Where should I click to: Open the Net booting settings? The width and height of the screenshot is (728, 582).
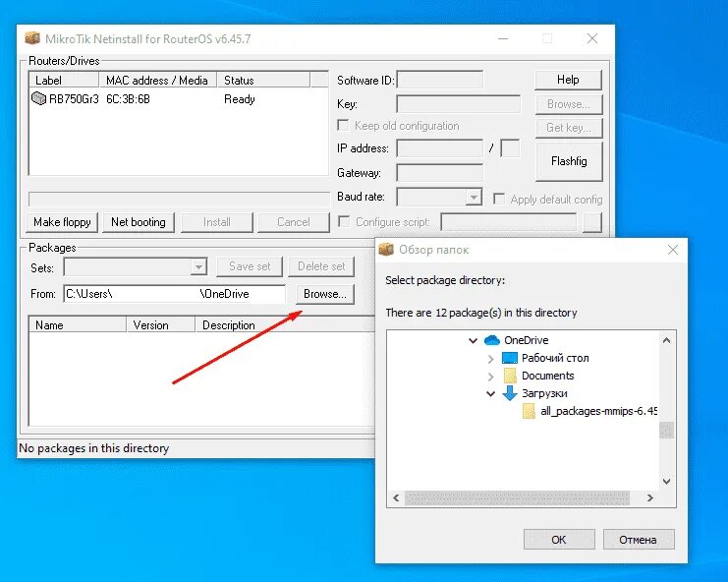[139, 222]
